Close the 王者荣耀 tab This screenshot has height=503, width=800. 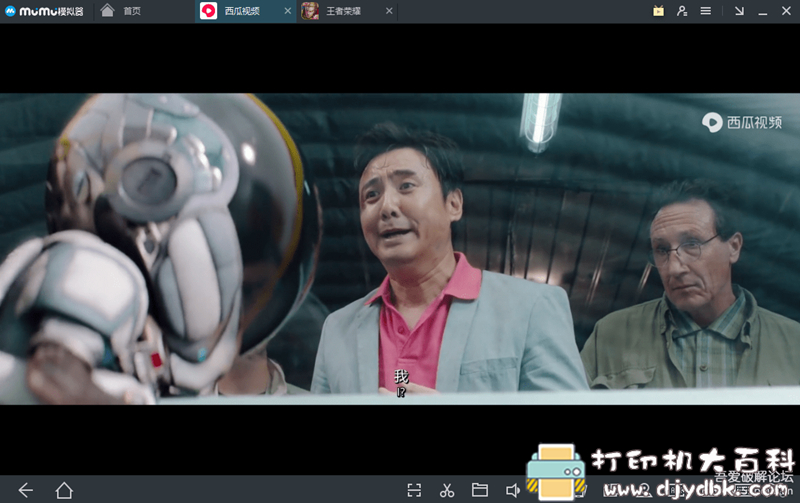point(389,11)
